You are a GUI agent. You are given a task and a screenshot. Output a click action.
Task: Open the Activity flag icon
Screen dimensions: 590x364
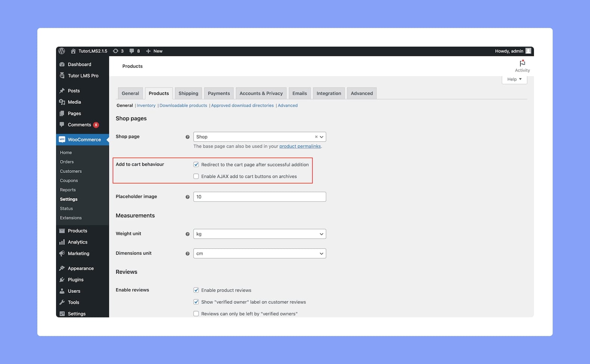click(x=522, y=63)
